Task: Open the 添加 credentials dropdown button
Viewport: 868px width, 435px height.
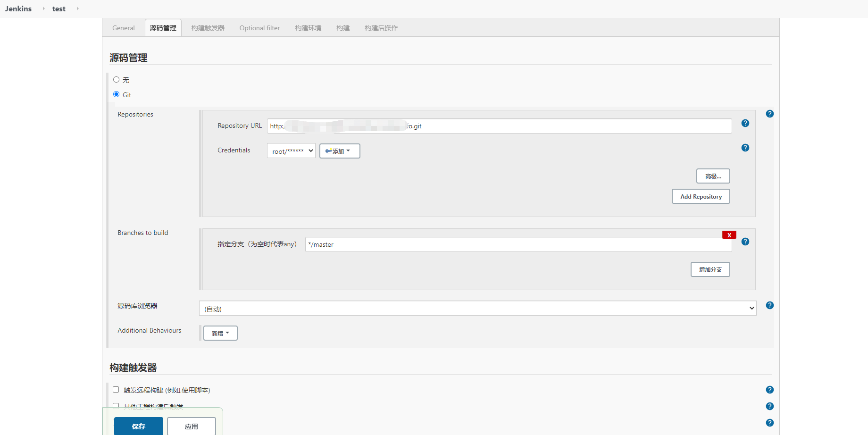Action: [340, 151]
